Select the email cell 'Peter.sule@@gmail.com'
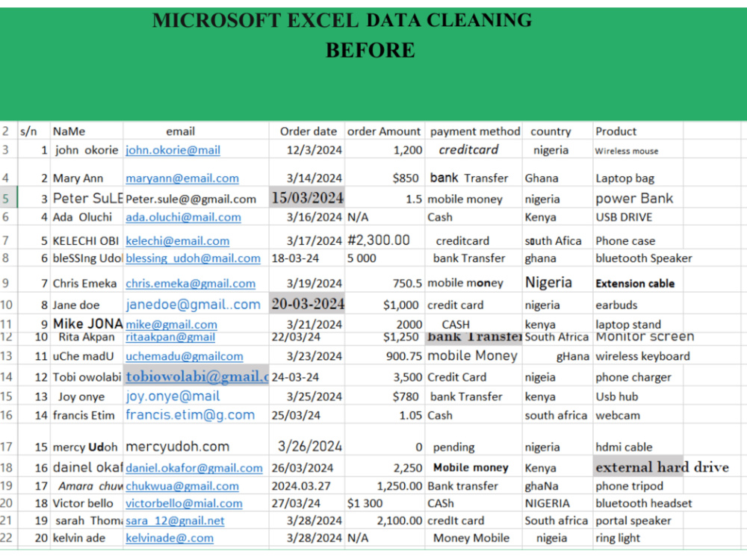 196,198
